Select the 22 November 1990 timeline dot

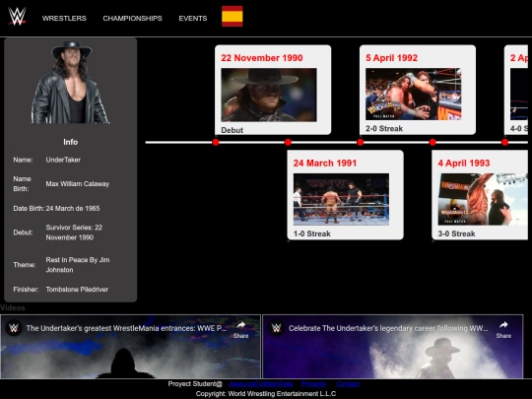coord(216,142)
